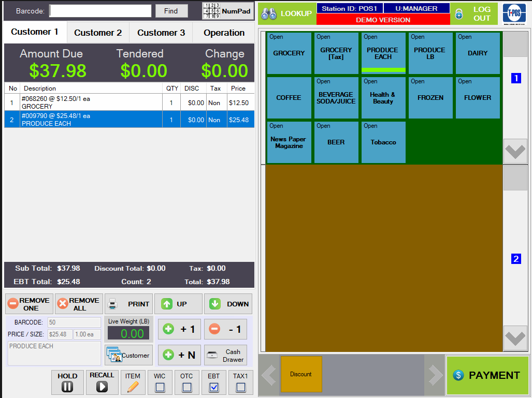Click panel number 2 badge
This screenshot has width=532, height=398.
tap(516, 259)
